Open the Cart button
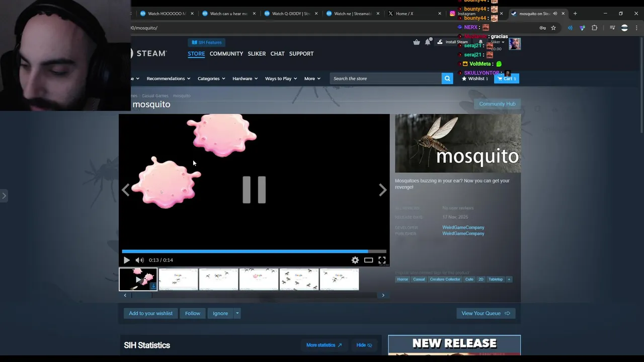Screen dimensions: 644x362 point(507,78)
